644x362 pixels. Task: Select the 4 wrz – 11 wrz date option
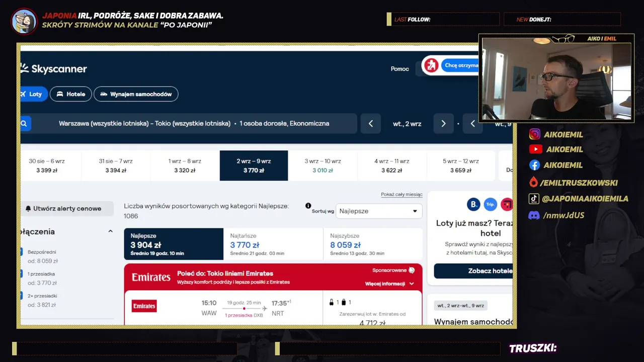[392, 165]
